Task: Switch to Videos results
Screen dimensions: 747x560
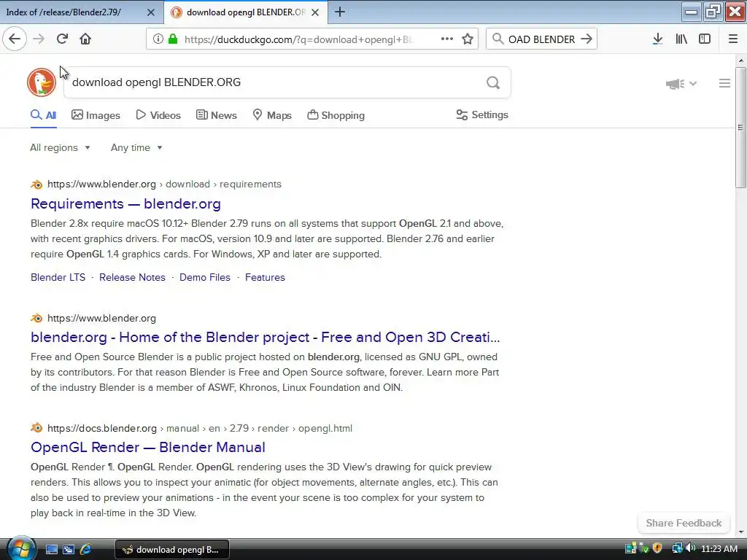Action: coord(158,115)
